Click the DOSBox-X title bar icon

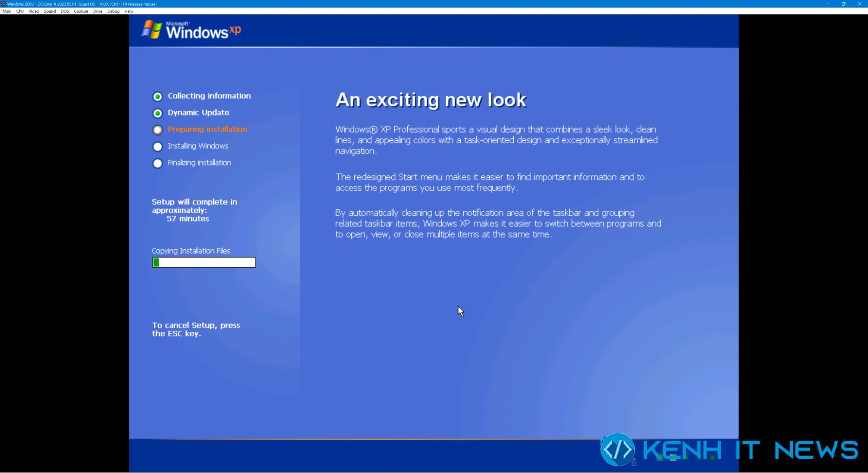click(3, 3)
